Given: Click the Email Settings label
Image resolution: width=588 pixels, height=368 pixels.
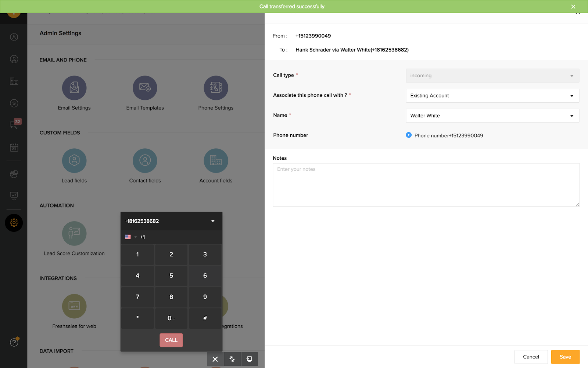Looking at the screenshot, I should [74, 108].
